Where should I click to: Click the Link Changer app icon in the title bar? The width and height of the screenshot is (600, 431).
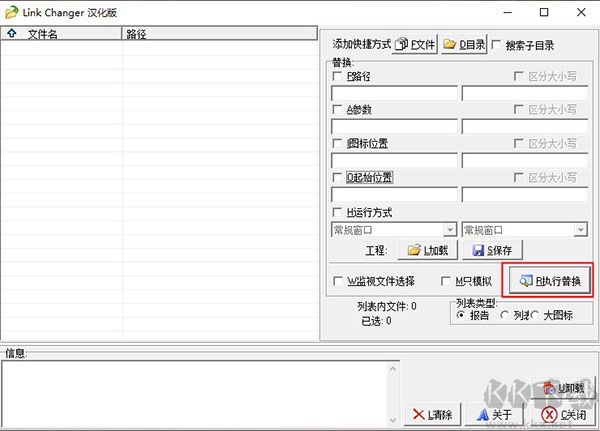coord(11,12)
